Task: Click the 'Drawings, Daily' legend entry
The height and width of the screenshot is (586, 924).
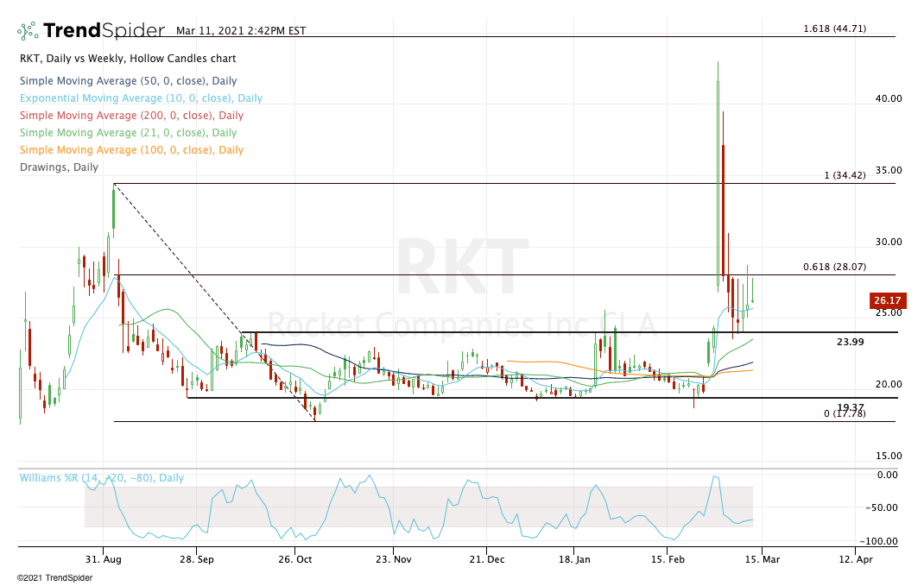Action: [x=59, y=167]
